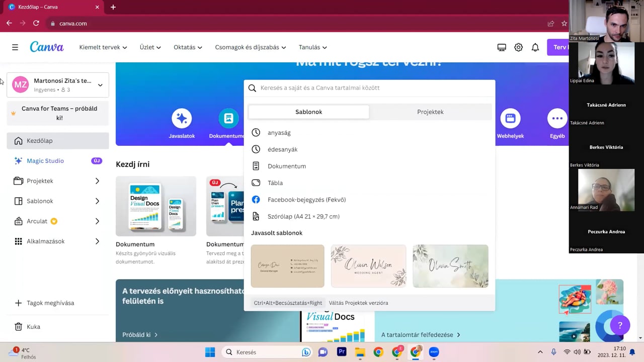
Task: Expand Alkalmazások in the sidebar
Action: tap(97, 241)
